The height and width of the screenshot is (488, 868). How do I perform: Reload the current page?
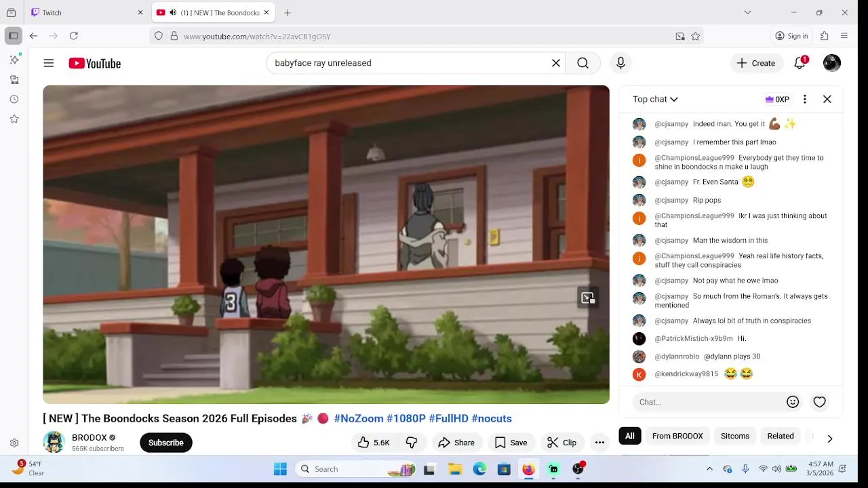click(x=73, y=36)
